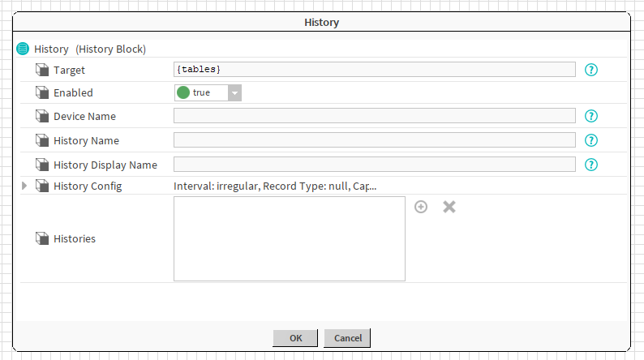
Task: Click the Enabled property cube icon
Action: point(43,93)
